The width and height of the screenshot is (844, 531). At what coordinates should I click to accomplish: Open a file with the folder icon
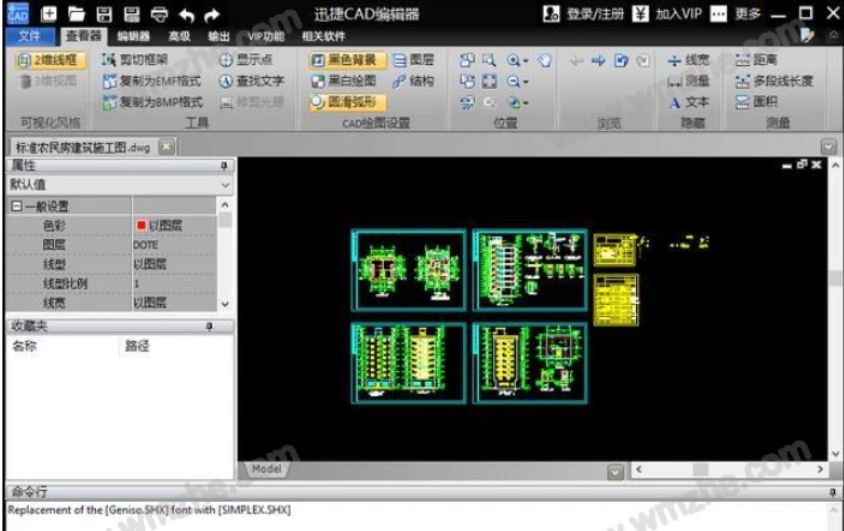(76, 14)
